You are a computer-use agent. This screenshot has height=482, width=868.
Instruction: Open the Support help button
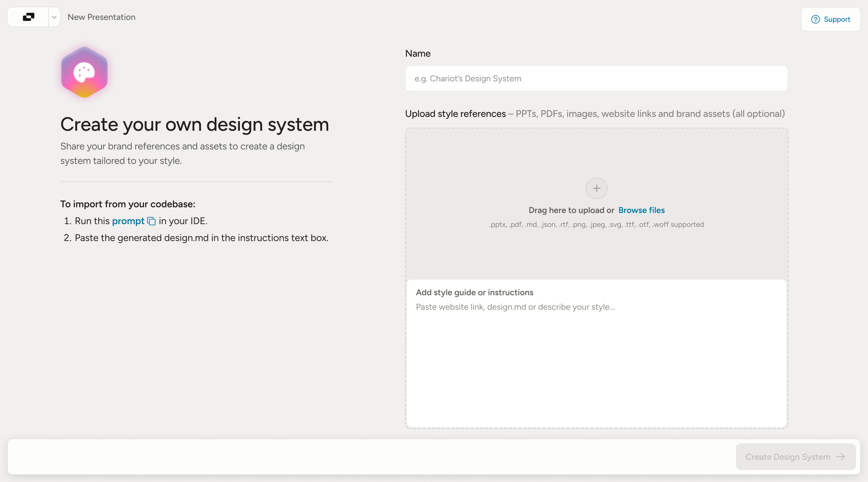tap(831, 19)
